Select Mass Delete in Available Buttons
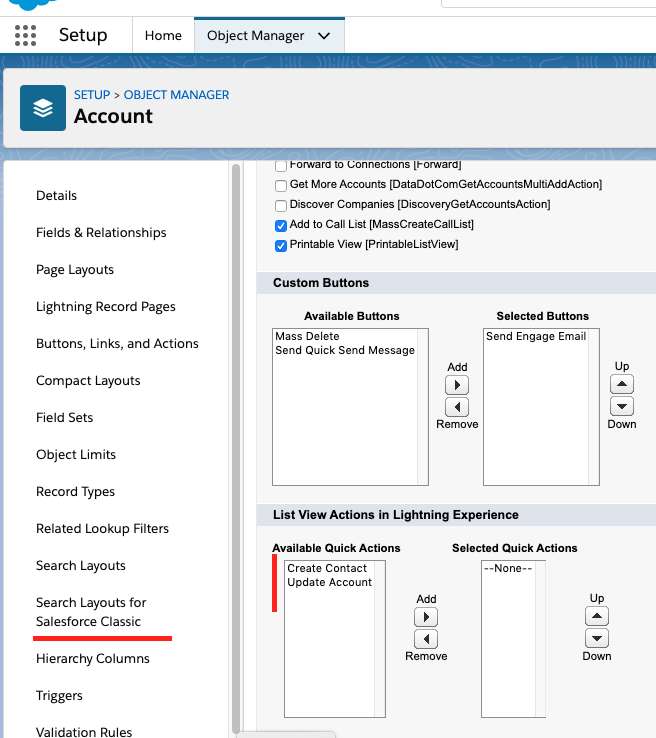Image resolution: width=656 pixels, height=738 pixels. coord(307,336)
